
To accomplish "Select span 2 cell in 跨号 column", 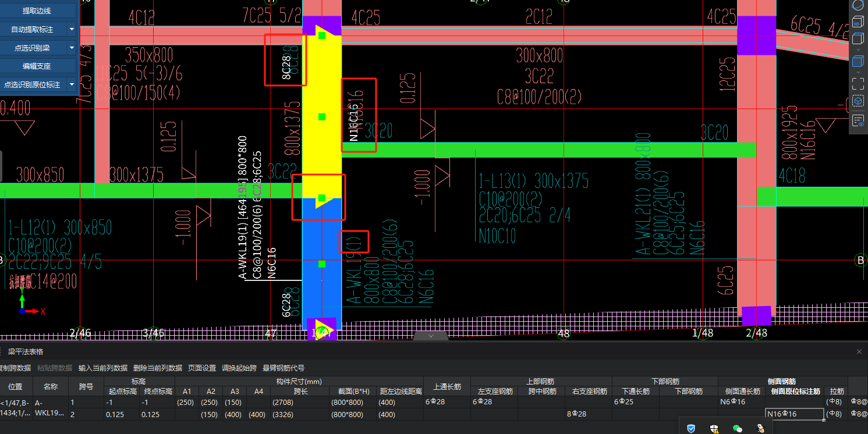I will point(86,414).
